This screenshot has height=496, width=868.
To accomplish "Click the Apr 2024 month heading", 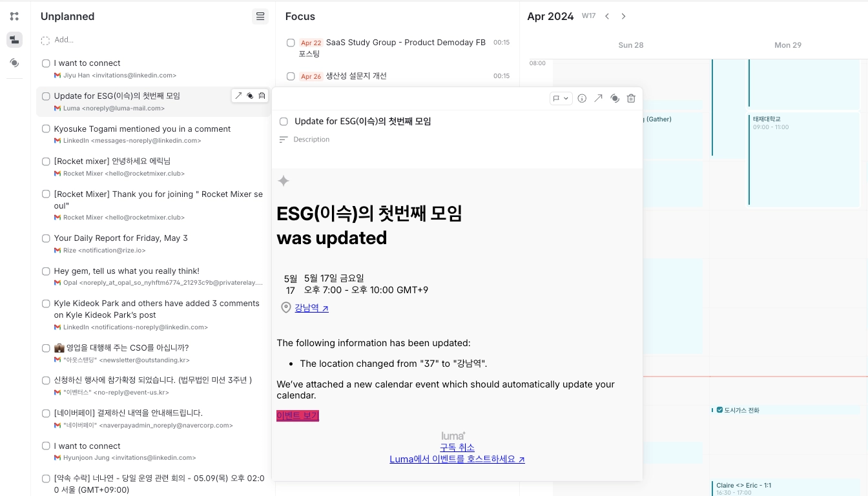I will point(550,16).
